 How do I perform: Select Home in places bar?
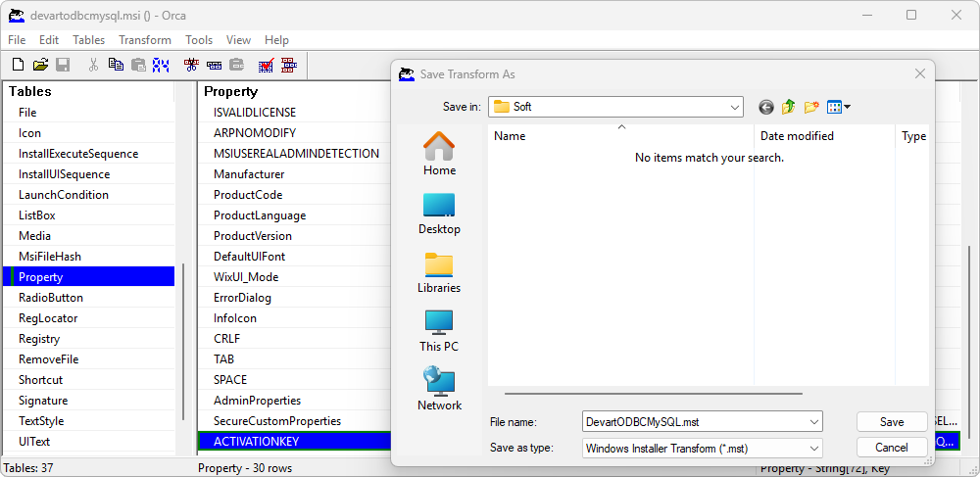click(439, 154)
